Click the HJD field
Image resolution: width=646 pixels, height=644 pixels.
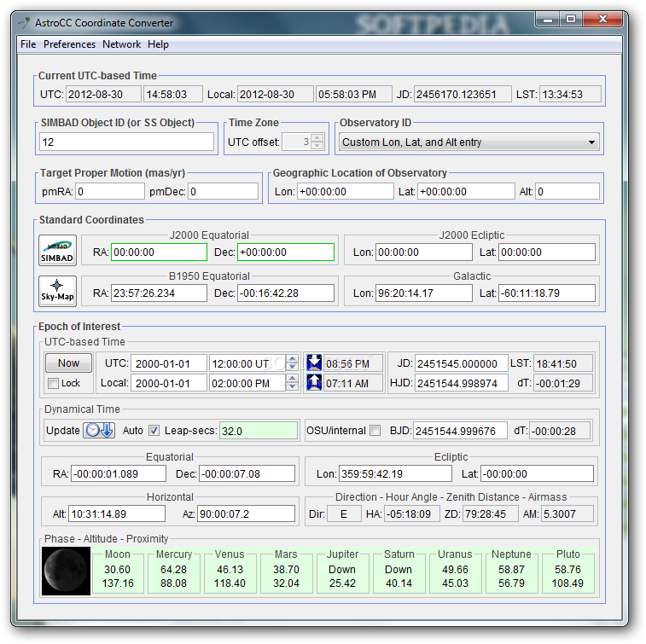pos(462,383)
